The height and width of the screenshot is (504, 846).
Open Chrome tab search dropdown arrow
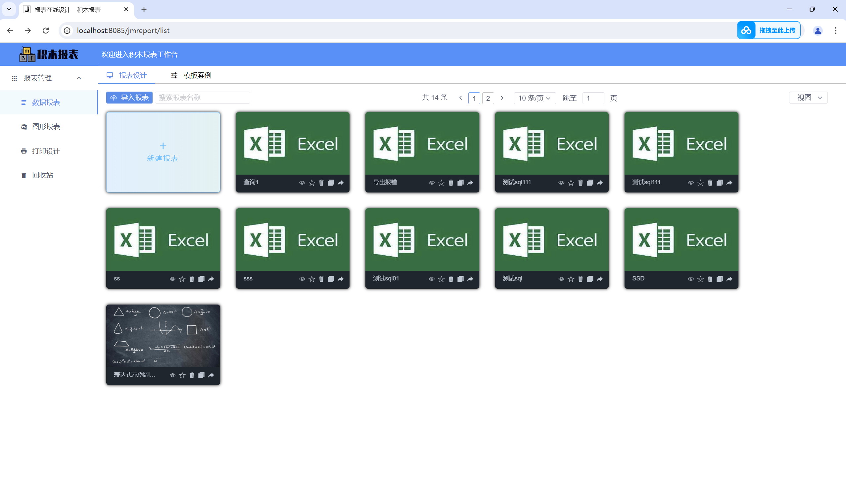click(9, 10)
